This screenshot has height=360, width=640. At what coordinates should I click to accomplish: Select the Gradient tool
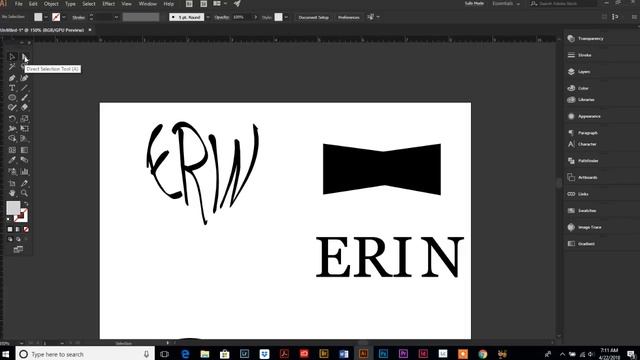coord(24,150)
